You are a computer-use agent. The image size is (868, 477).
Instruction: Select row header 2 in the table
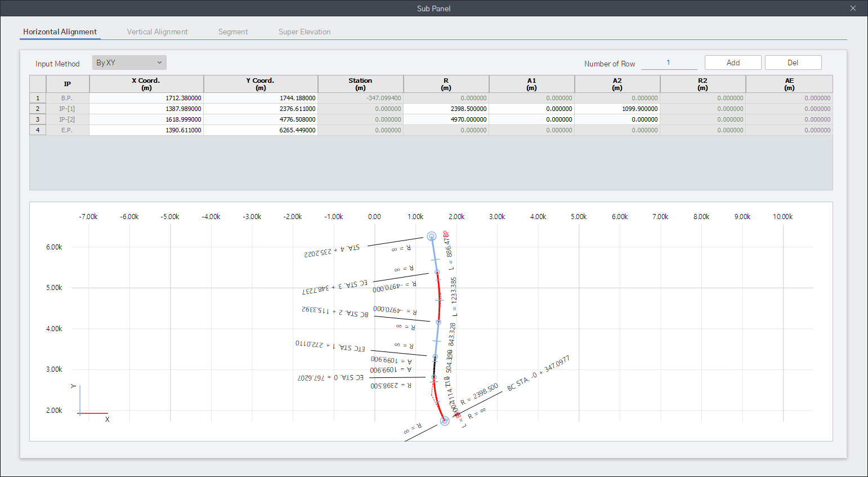point(38,109)
